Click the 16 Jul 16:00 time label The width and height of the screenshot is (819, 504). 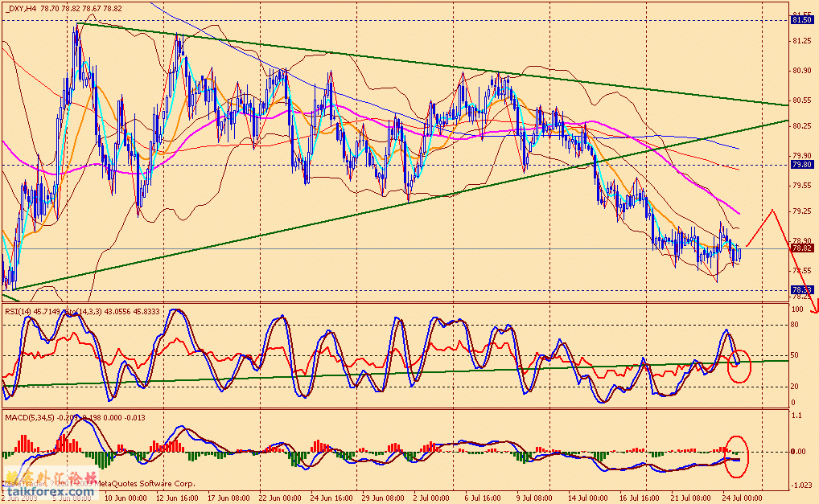coord(641,498)
